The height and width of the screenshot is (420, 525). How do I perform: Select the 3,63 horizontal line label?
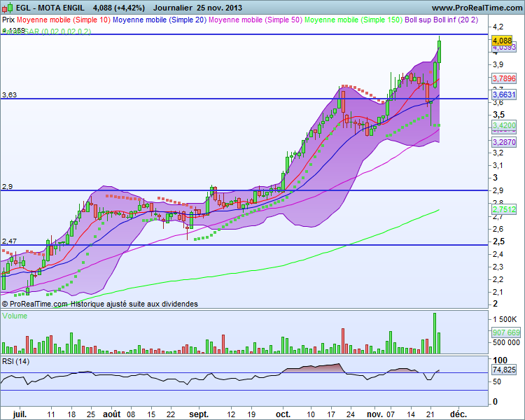[9, 94]
